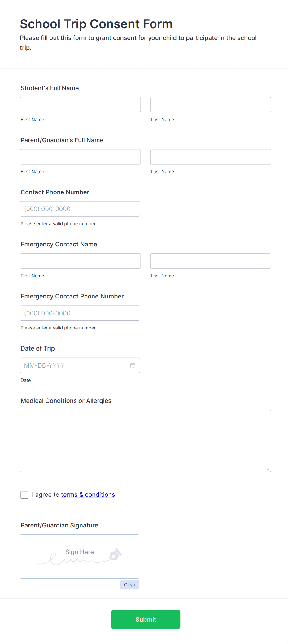Select the Emergency Contact Last Name field
288x644 pixels.
point(210,261)
